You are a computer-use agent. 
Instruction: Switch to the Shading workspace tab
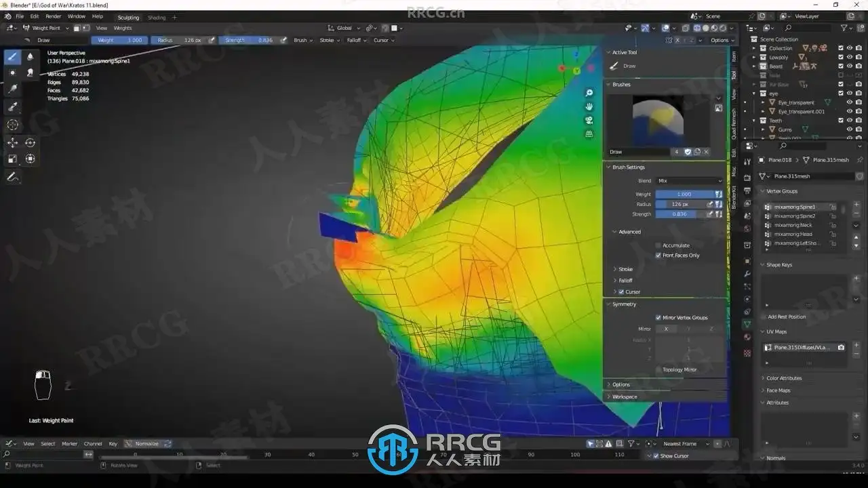point(157,18)
